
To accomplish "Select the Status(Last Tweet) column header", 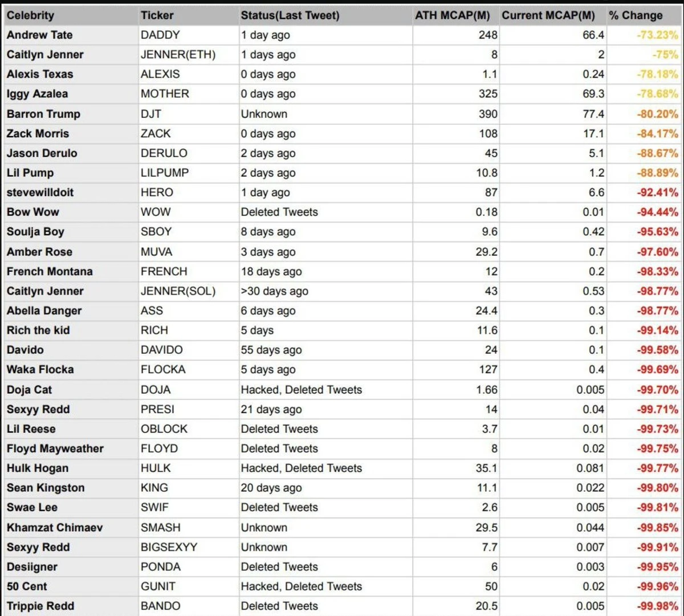I will (290, 15).
